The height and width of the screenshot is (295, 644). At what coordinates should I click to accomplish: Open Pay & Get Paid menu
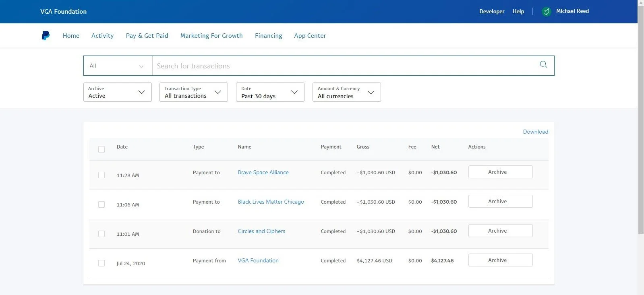pos(147,35)
